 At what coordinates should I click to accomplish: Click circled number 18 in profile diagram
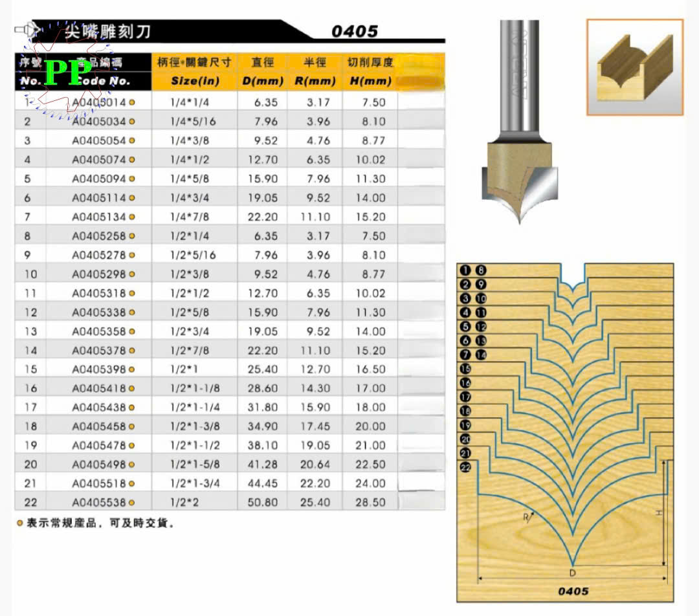(x=465, y=411)
